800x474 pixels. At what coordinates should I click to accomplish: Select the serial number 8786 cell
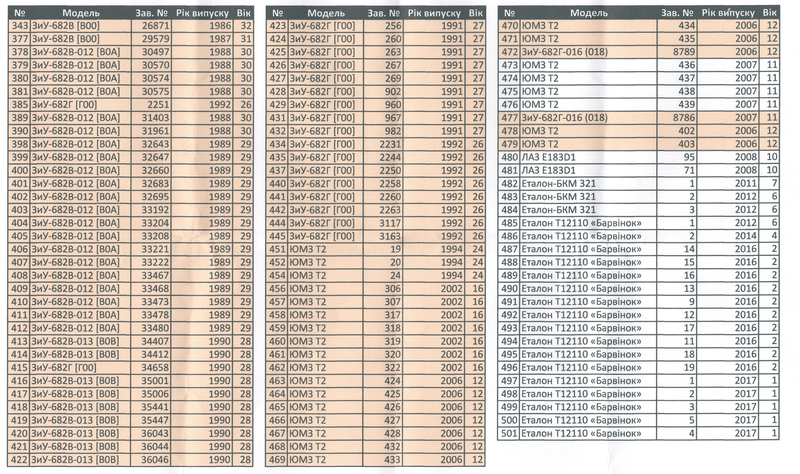coord(678,118)
